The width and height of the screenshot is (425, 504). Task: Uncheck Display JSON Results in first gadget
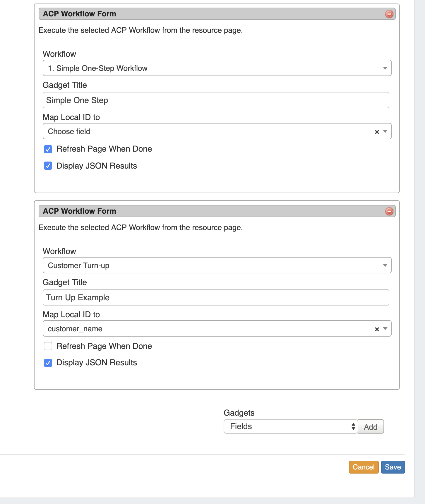(48, 166)
